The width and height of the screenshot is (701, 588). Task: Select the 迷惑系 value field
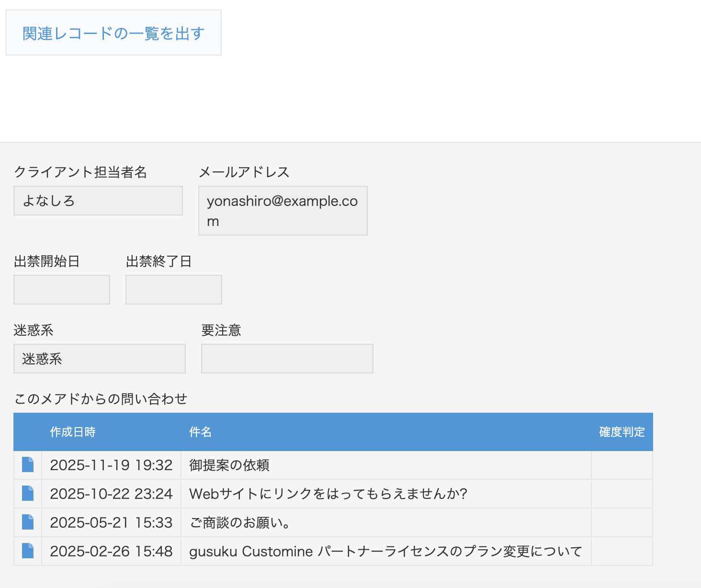pyautogui.click(x=100, y=359)
